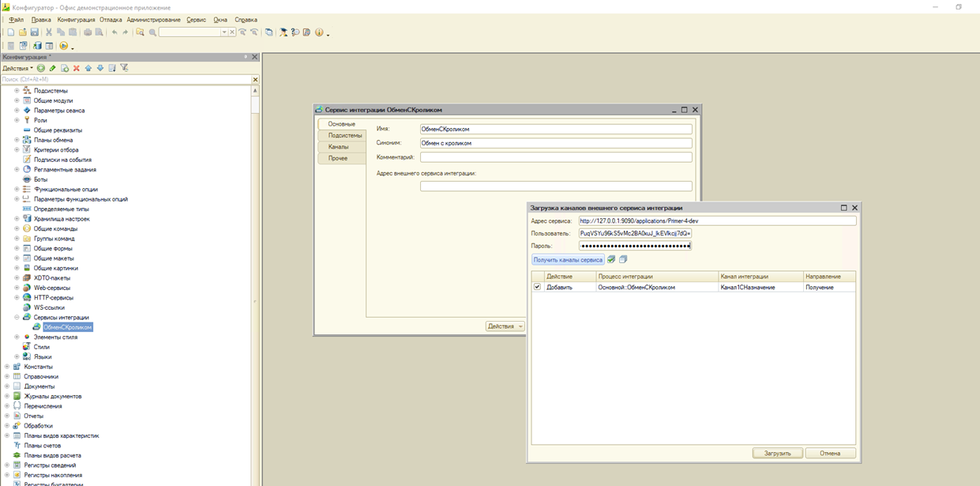Image resolution: width=980 pixels, height=486 pixels.
Task: Click the Получить каналы сервиса button
Action: [568, 259]
